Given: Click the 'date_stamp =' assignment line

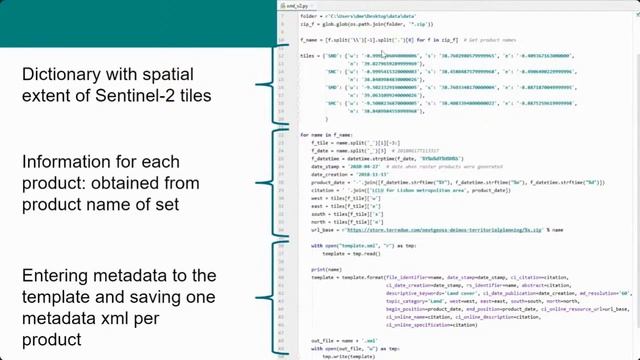Looking at the screenshot, I should tap(407, 167).
